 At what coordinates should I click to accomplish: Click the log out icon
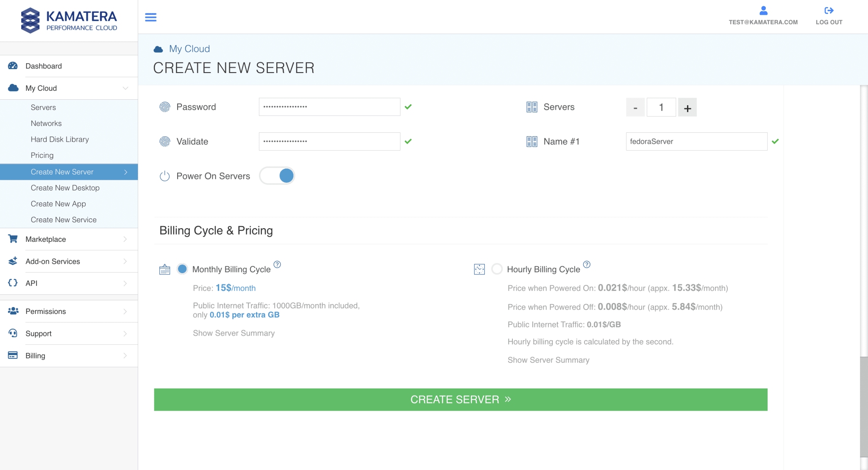tap(829, 11)
